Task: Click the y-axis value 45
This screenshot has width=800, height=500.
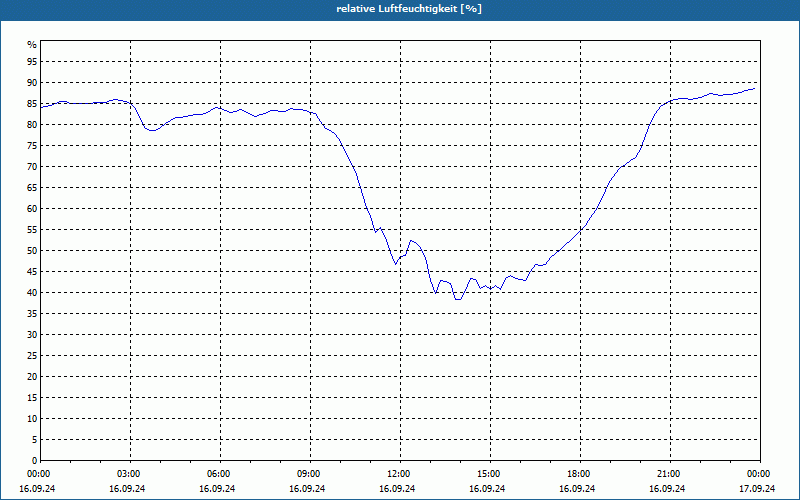Action: (32, 272)
